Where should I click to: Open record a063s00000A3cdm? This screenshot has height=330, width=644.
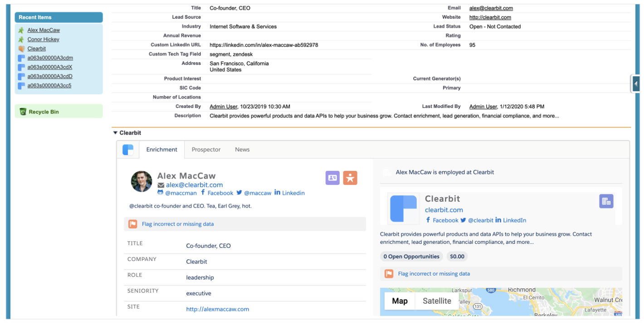coord(50,58)
